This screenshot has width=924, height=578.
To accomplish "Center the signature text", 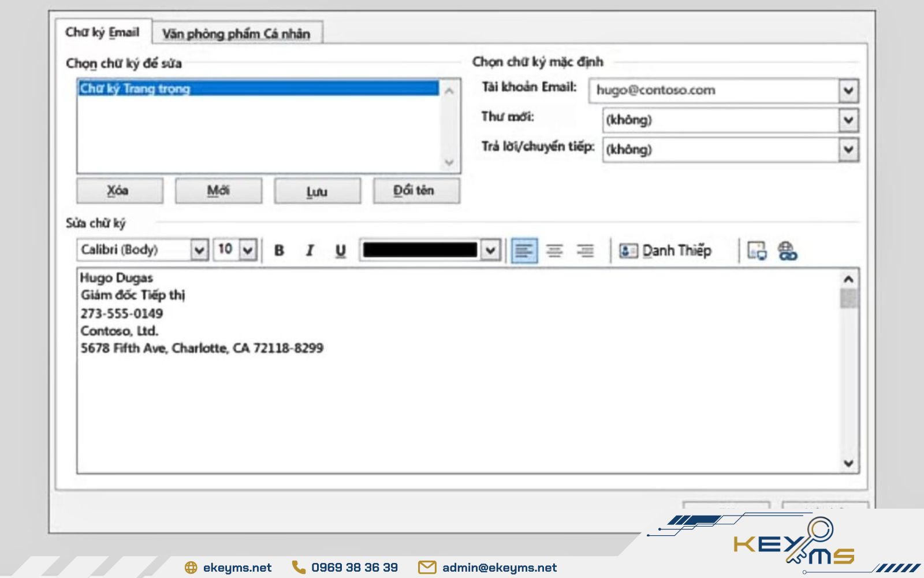I will pyautogui.click(x=554, y=251).
